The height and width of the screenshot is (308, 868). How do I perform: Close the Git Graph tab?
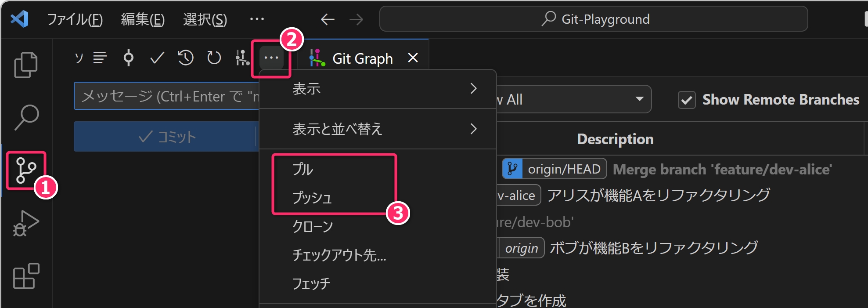(413, 58)
